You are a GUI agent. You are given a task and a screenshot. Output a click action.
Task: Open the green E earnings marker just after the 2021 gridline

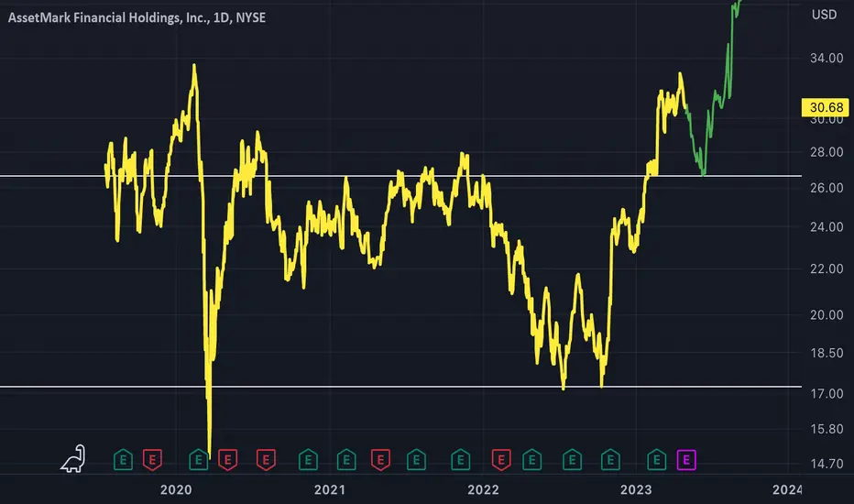(x=346, y=460)
